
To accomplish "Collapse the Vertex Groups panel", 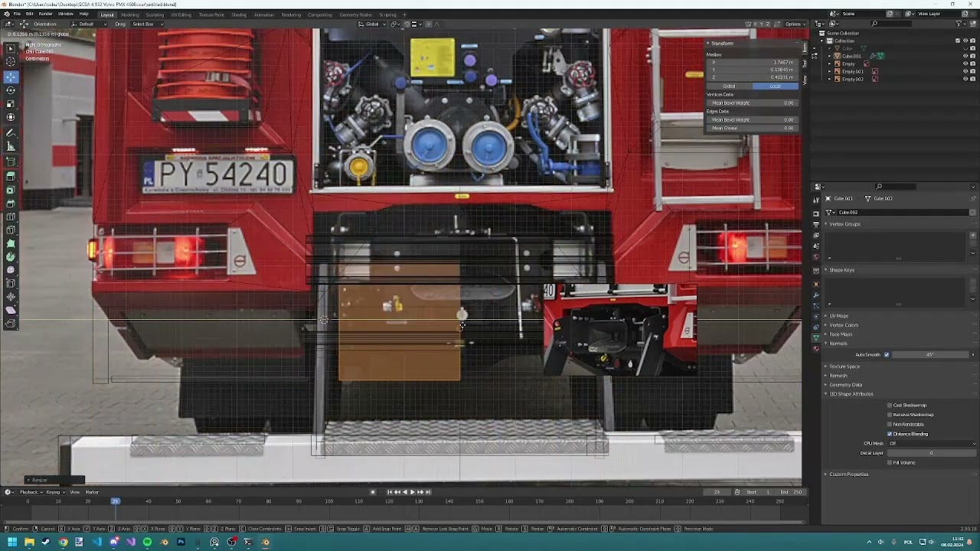I will 844,224.
